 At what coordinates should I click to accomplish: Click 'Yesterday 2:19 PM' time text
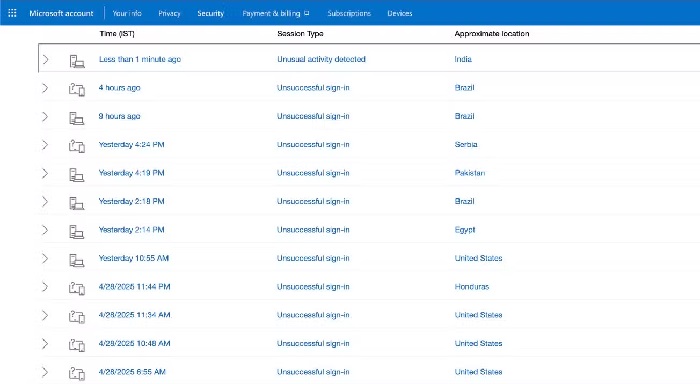pos(132,201)
